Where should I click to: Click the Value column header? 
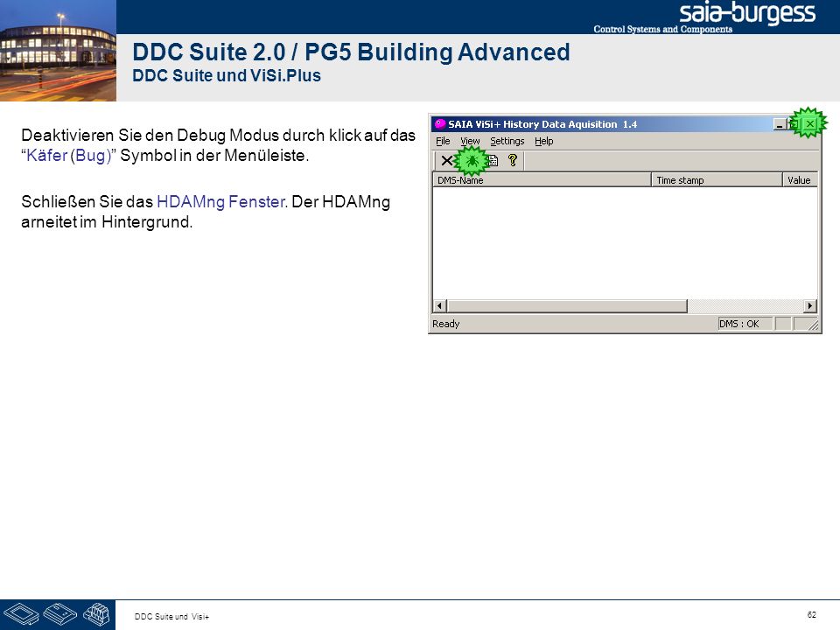click(x=800, y=180)
